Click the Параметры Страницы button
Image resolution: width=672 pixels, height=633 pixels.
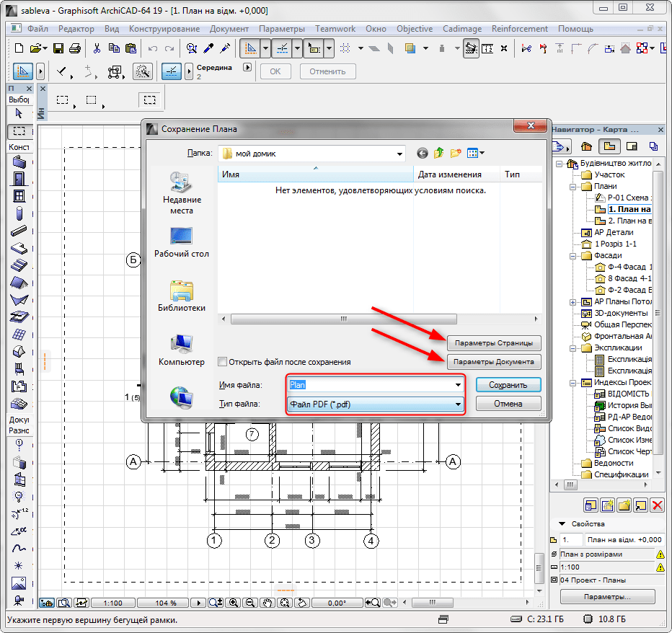click(x=494, y=342)
